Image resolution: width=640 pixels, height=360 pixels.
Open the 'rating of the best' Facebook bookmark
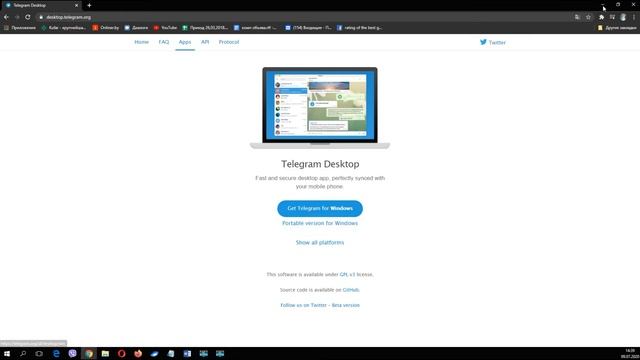(359, 28)
